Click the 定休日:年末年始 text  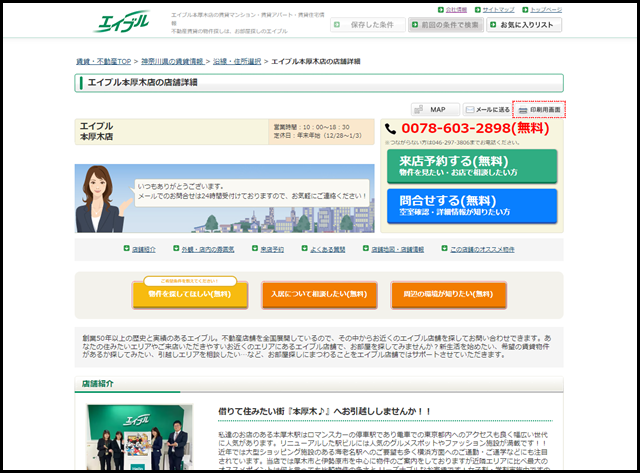[x=318, y=136]
